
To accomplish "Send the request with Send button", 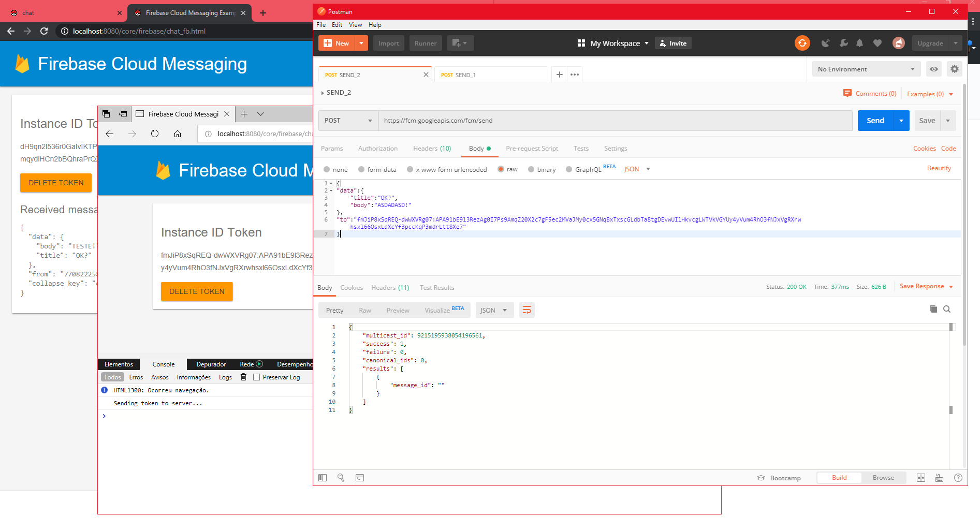I will click(875, 121).
